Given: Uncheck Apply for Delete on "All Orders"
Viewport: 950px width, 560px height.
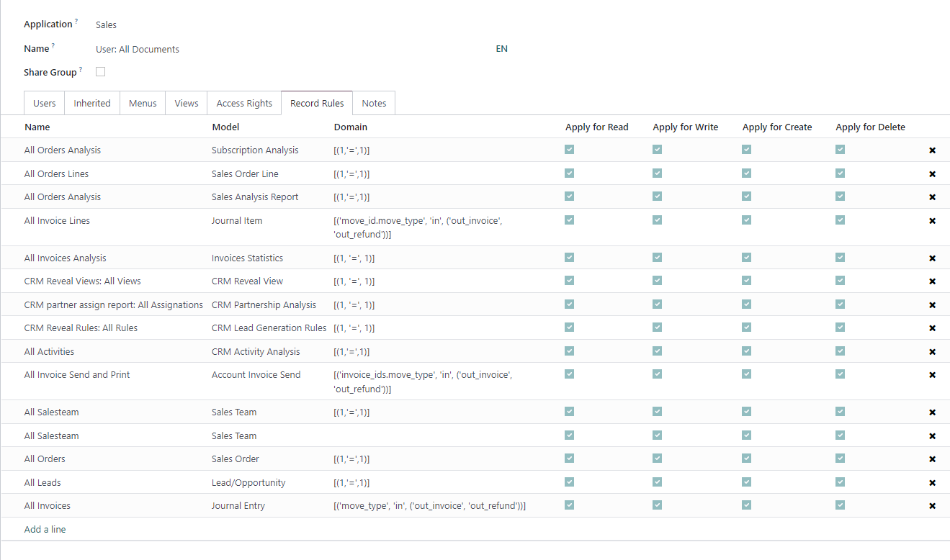Looking at the screenshot, I should pyautogui.click(x=840, y=458).
